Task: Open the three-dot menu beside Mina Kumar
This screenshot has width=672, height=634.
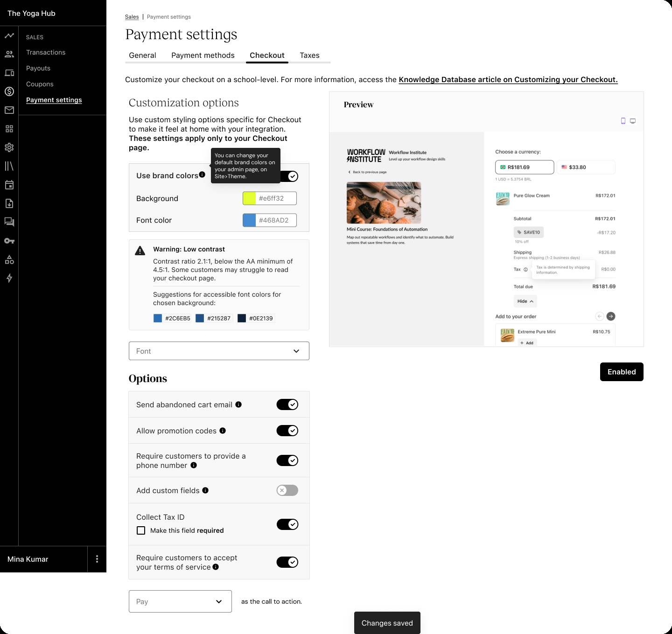Action: point(97,559)
